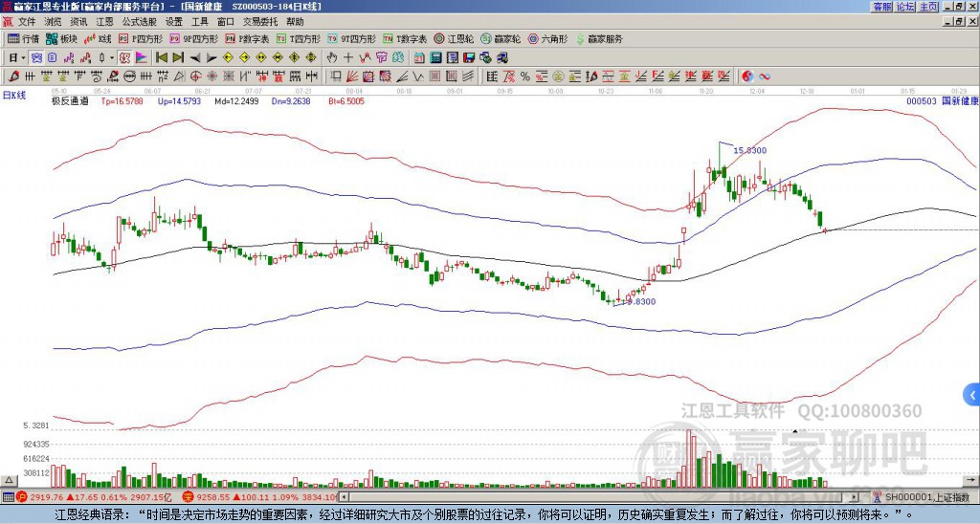Open 赢家服务 dollar-sign service

coord(599,38)
